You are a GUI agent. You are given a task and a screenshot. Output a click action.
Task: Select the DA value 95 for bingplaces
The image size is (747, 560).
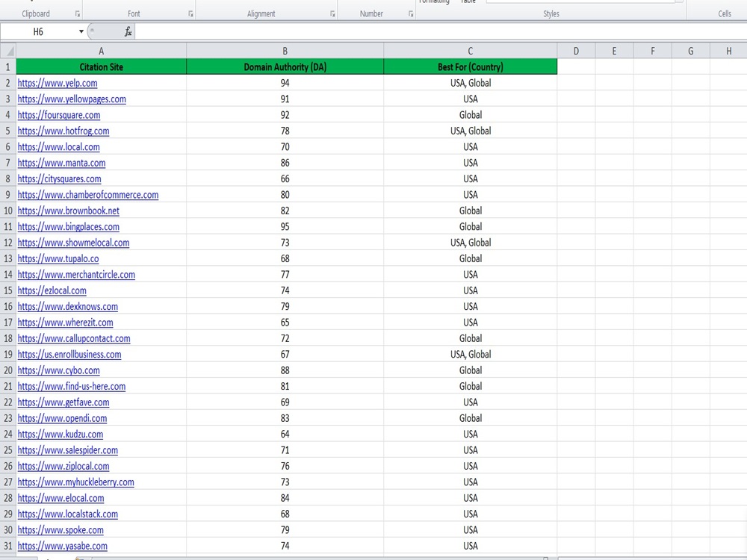pos(285,227)
